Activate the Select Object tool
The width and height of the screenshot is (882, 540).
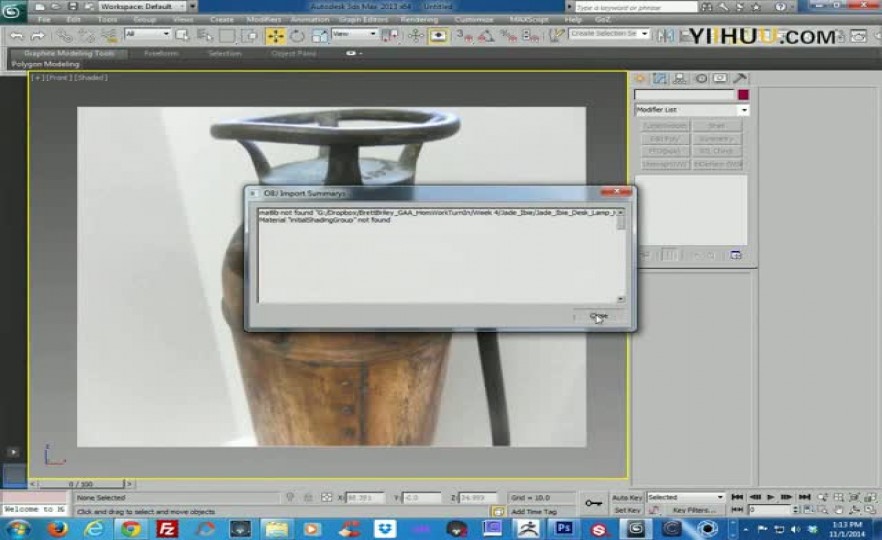click(x=182, y=36)
